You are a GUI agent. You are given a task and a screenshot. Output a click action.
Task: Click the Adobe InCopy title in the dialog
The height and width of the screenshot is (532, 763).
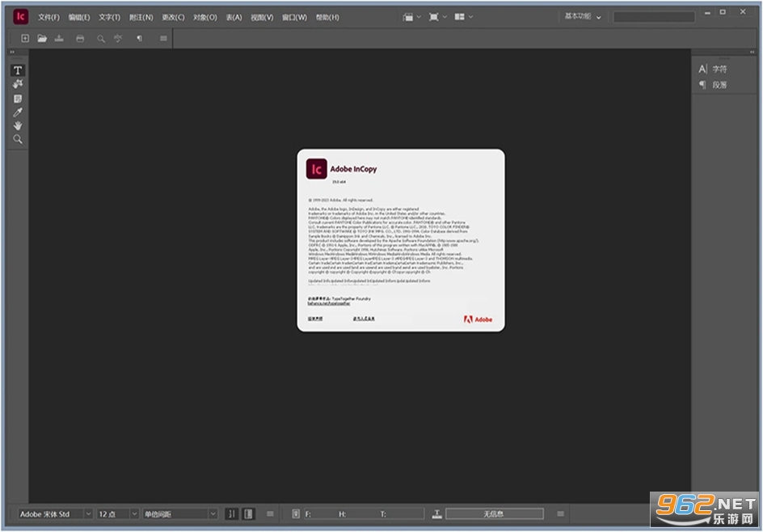[353, 169]
